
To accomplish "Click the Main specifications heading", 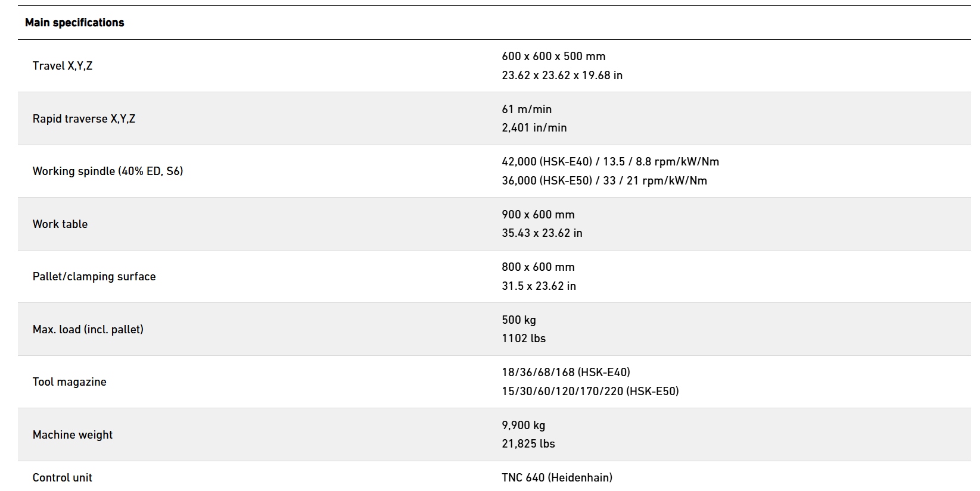I will [74, 23].
